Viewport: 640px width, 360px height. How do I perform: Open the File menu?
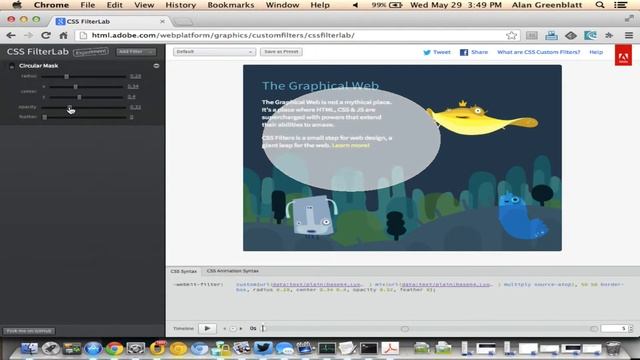[x=87, y=5]
